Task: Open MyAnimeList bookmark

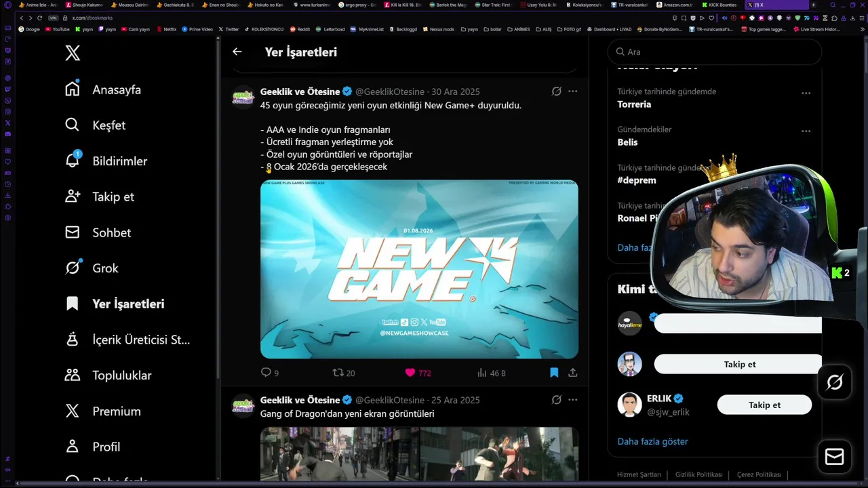Action: (367, 29)
